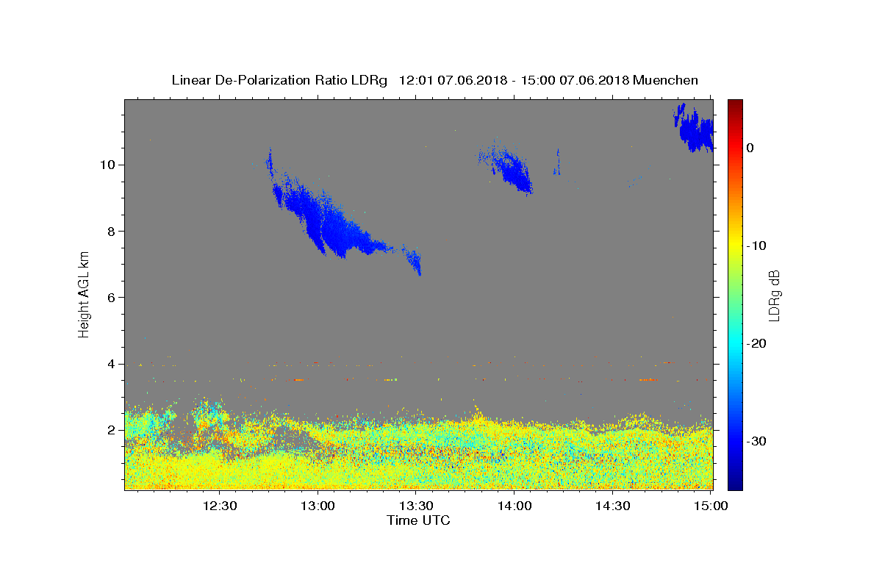Click the colorbar tick label "0"
Screen dimensions: 882x588
(x=750, y=148)
